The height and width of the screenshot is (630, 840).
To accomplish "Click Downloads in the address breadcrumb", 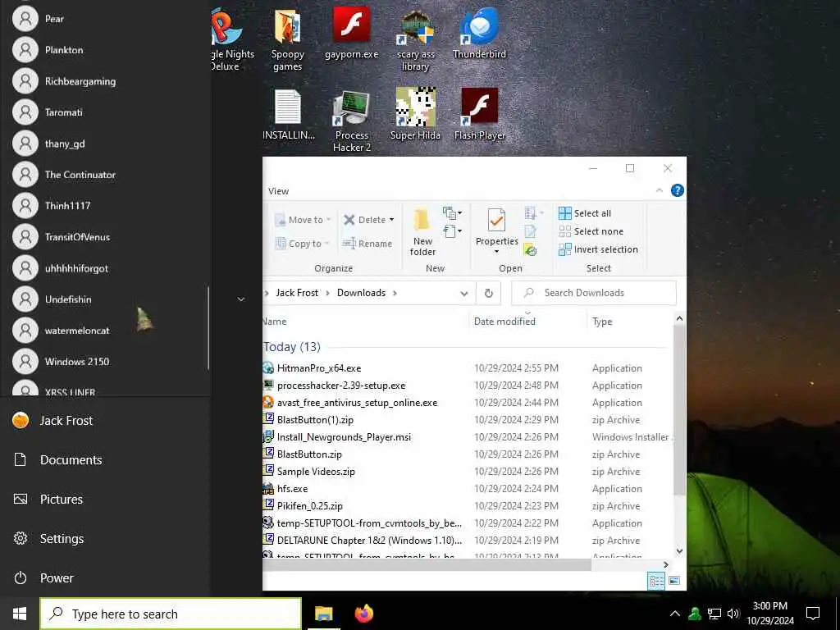I will click(361, 293).
